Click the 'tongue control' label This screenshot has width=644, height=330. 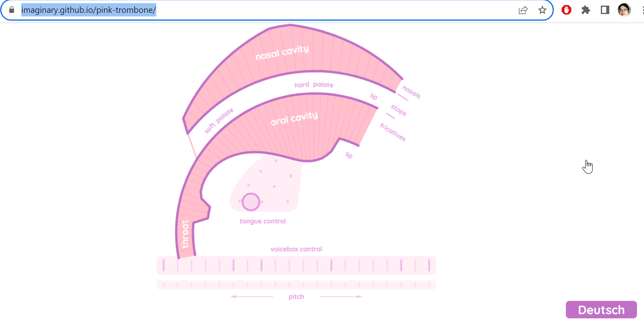click(262, 221)
